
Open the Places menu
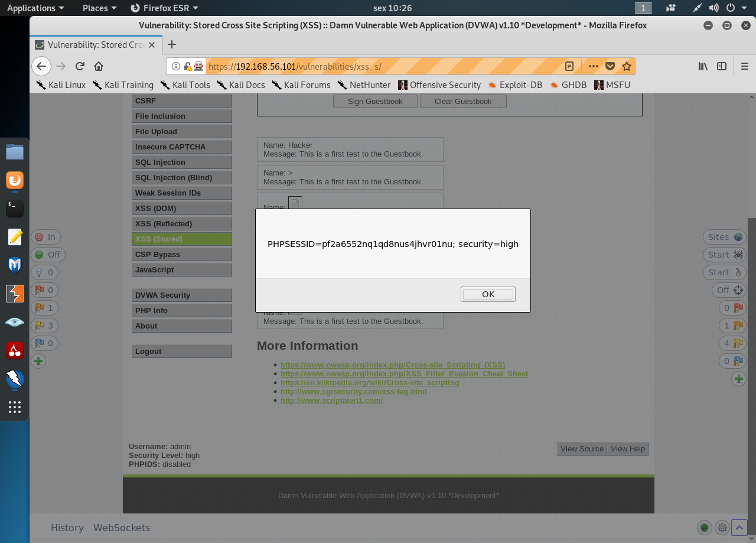(99, 8)
